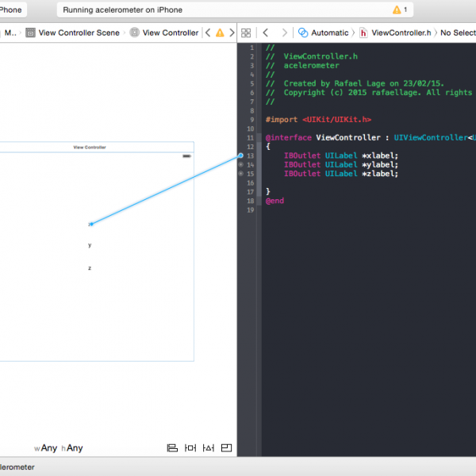Click the IBOutlet UILabel *ylabel line
This screenshot has height=476, width=476.
point(341,164)
